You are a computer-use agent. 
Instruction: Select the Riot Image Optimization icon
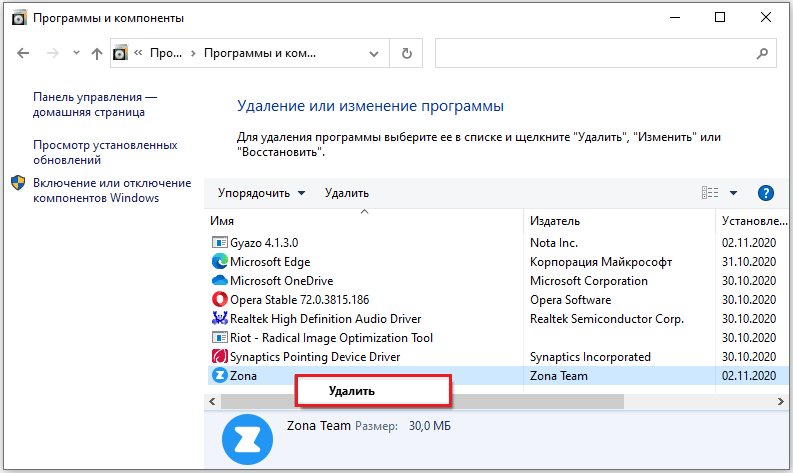click(x=219, y=337)
